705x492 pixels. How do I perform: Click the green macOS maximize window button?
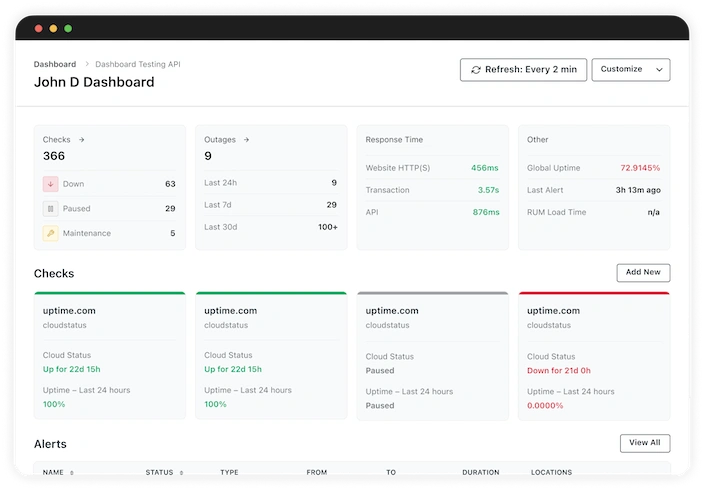68,29
